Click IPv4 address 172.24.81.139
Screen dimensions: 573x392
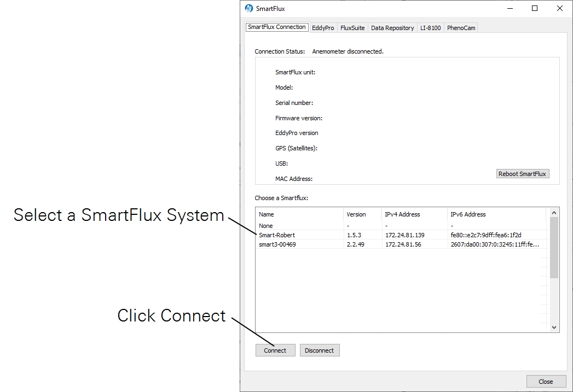click(405, 235)
